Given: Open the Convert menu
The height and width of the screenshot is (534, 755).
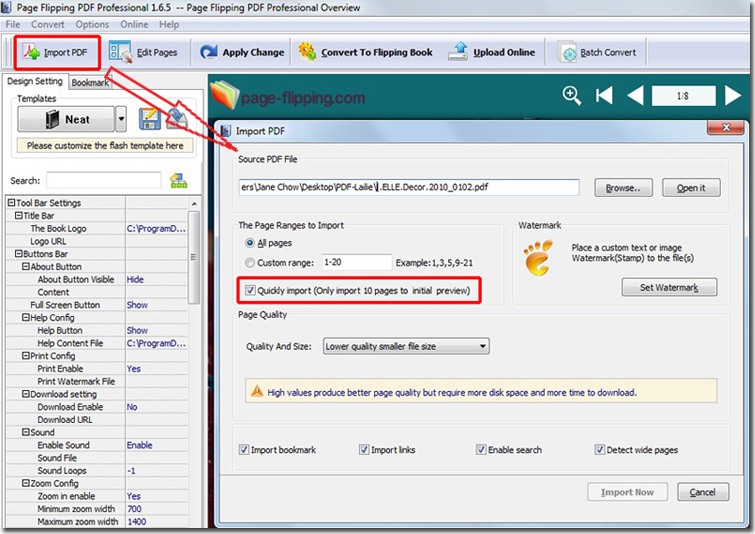Looking at the screenshot, I should 47,24.
